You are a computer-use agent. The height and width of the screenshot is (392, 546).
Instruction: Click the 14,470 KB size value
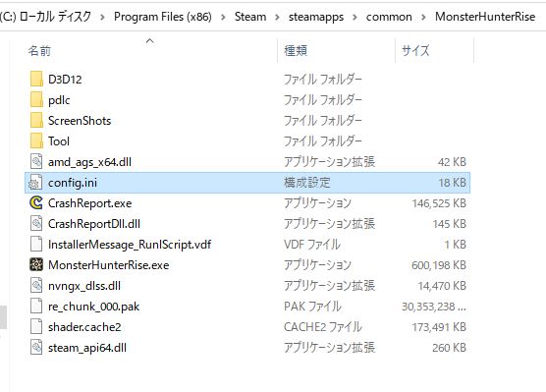click(x=442, y=286)
